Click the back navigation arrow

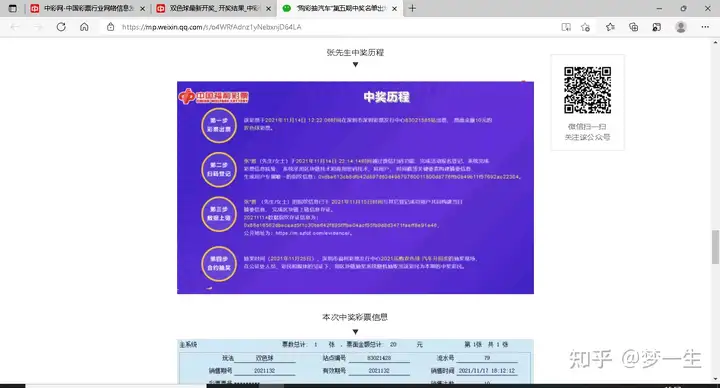pos(15,27)
